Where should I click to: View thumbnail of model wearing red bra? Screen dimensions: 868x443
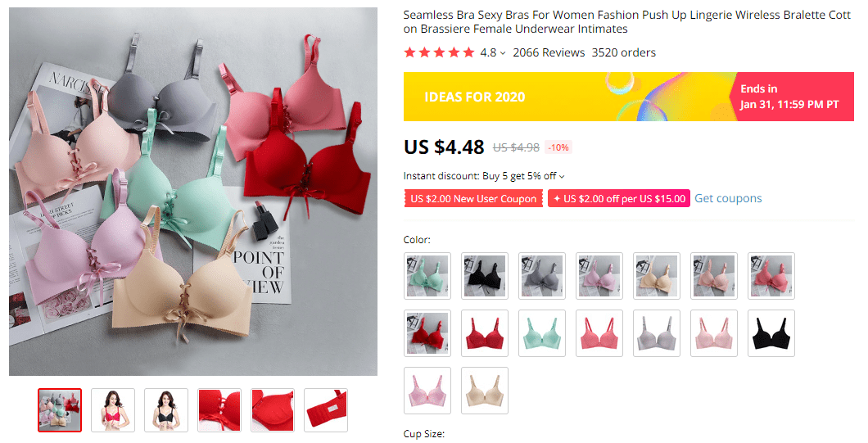click(x=113, y=409)
